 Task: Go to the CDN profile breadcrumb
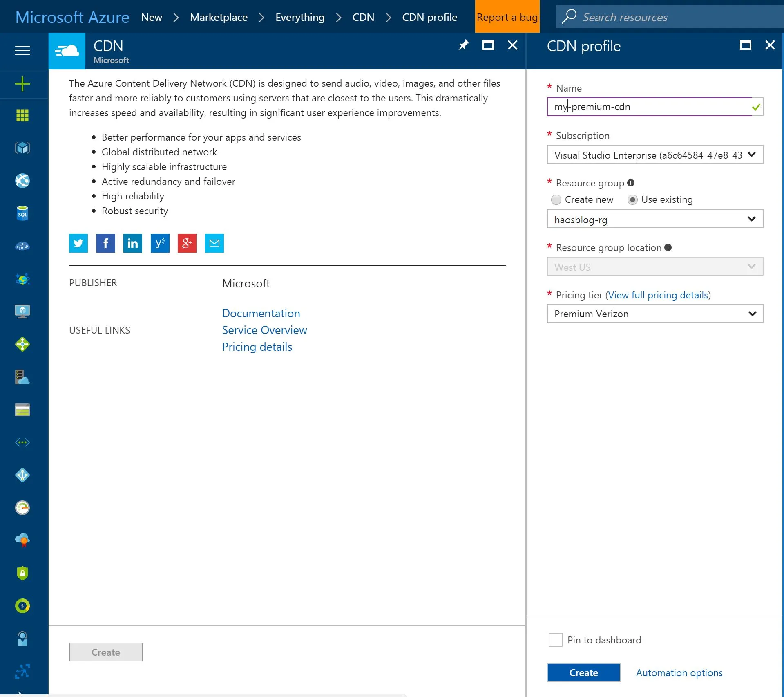pos(429,17)
